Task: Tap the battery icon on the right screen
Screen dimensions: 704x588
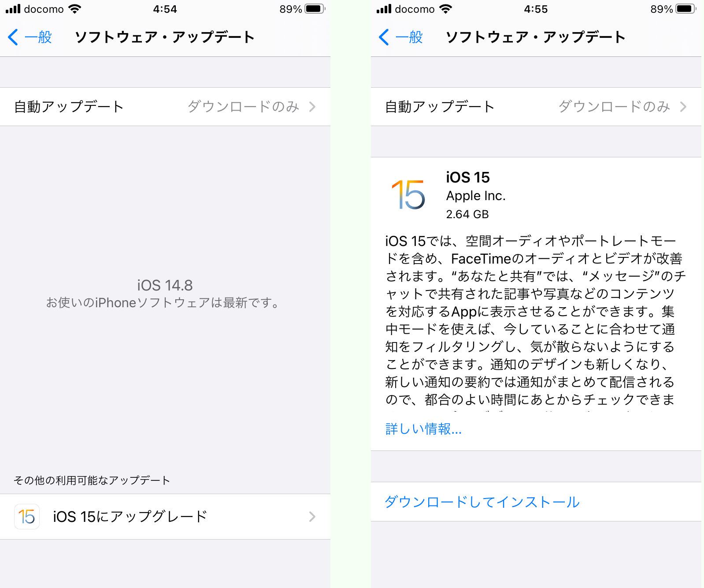Action: pos(685,9)
